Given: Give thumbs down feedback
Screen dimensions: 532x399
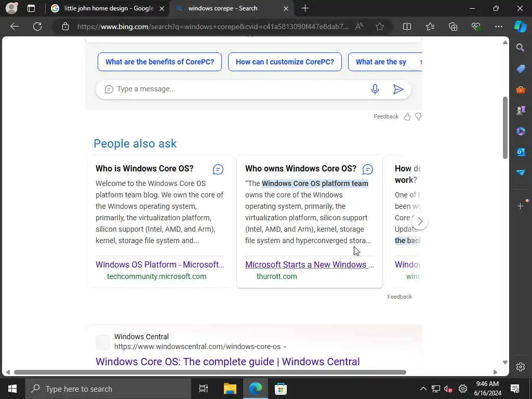Looking at the screenshot, I should (418, 117).
